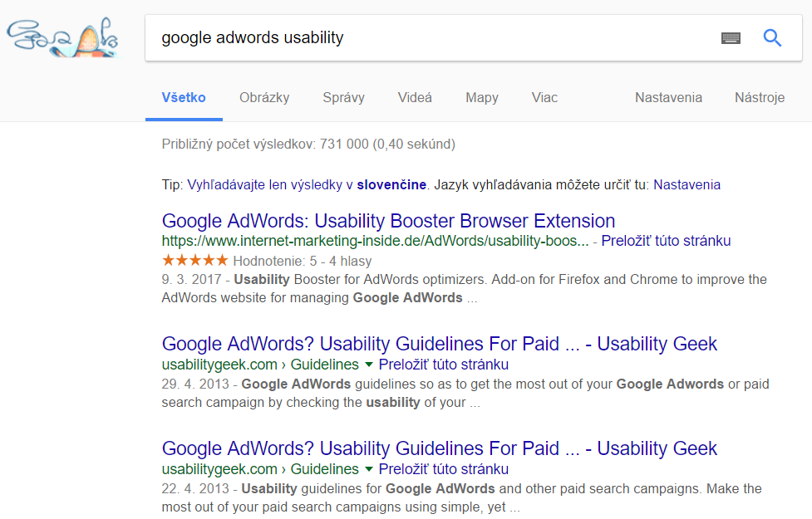Expand dropdown arrow beside first usabilitygeek.com result

(x=369, y=365)
